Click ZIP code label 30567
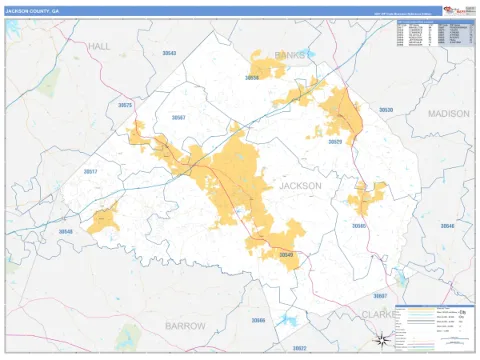Screen dimensions: 480x360 [179, 117]
